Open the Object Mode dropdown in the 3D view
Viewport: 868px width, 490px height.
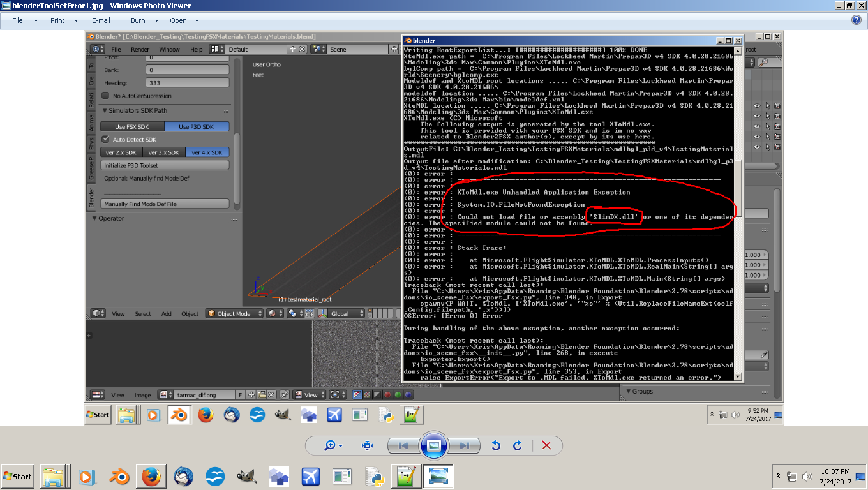click(235, 314)
